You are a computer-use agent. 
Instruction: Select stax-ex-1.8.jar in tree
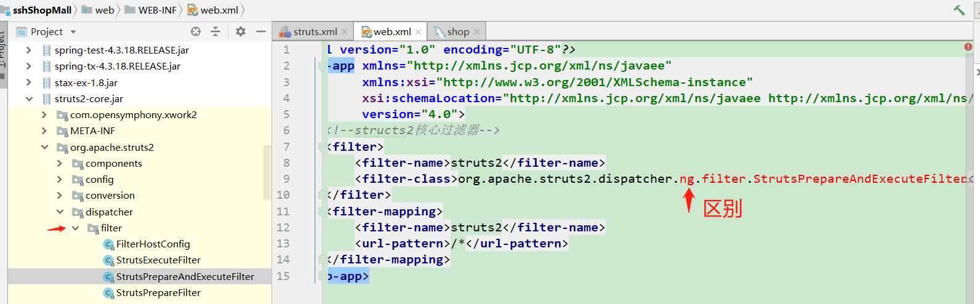tap(86, 82)
